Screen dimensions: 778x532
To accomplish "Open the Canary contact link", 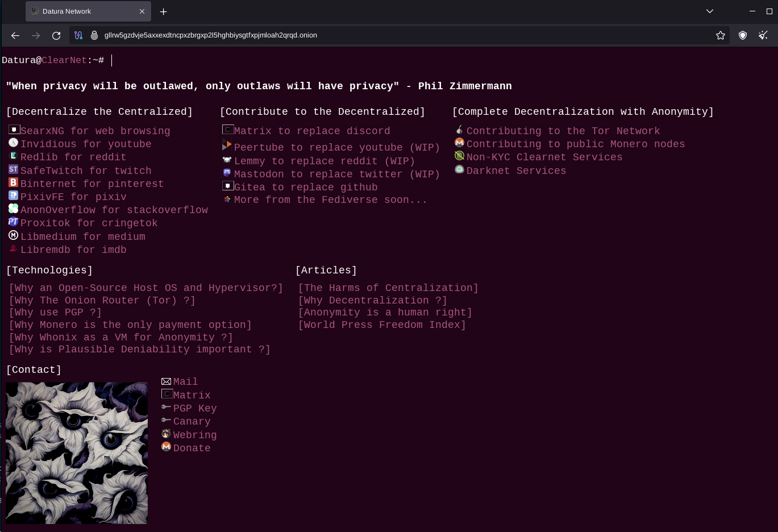I will pos(192,422).
